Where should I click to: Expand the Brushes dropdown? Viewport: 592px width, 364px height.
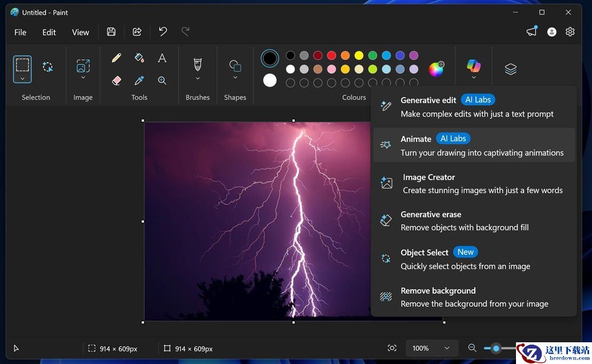click(198, 78)
